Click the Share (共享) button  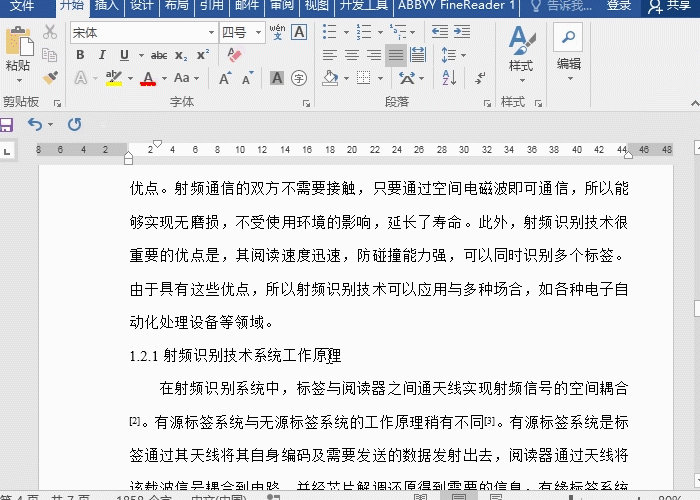(x=669, y=5)
